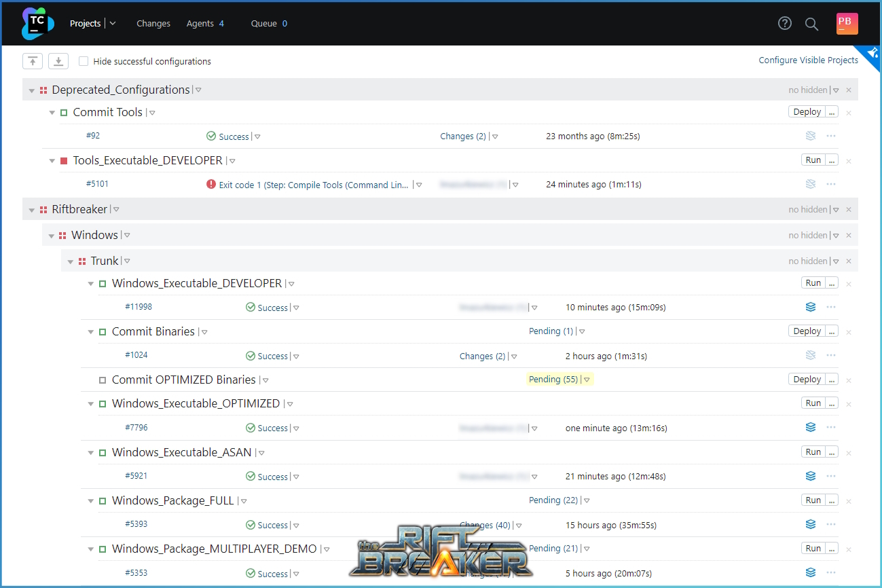Open more actions dots for build #7796
The width and height of the screenshot is (882, 588).
[831, 427]
